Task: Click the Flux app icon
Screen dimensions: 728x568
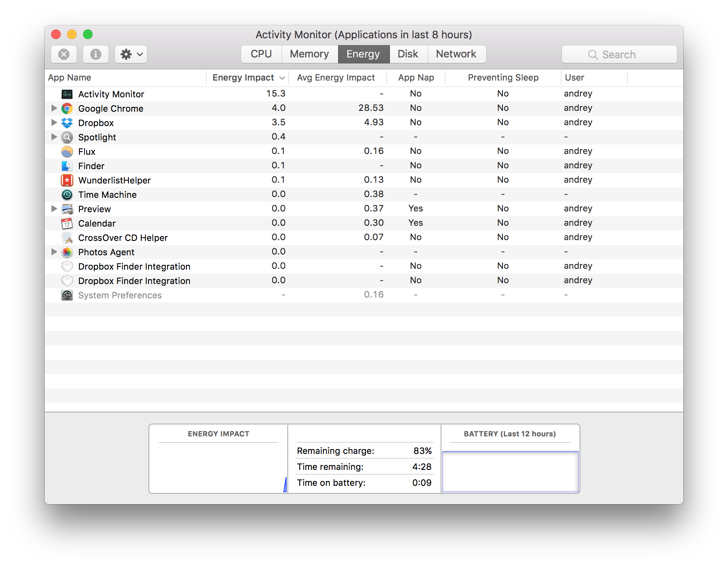Action: click(67, 152)
